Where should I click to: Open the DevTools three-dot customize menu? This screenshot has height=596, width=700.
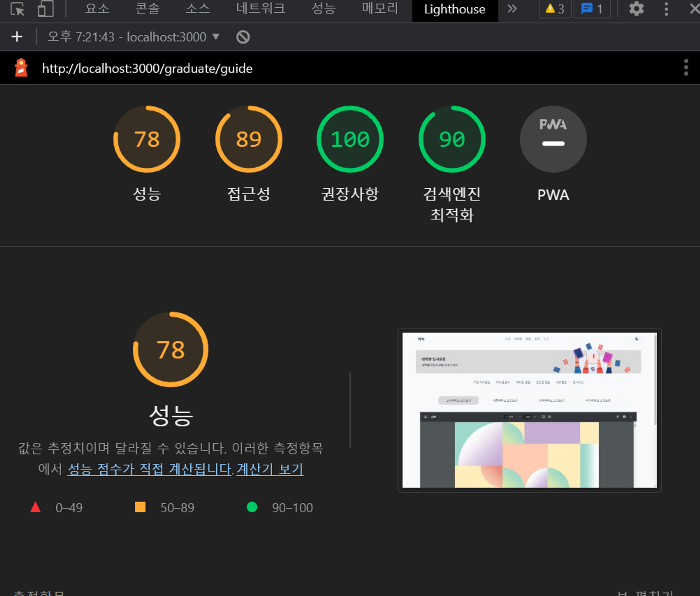pyautogui.click(x=666, y=9)
